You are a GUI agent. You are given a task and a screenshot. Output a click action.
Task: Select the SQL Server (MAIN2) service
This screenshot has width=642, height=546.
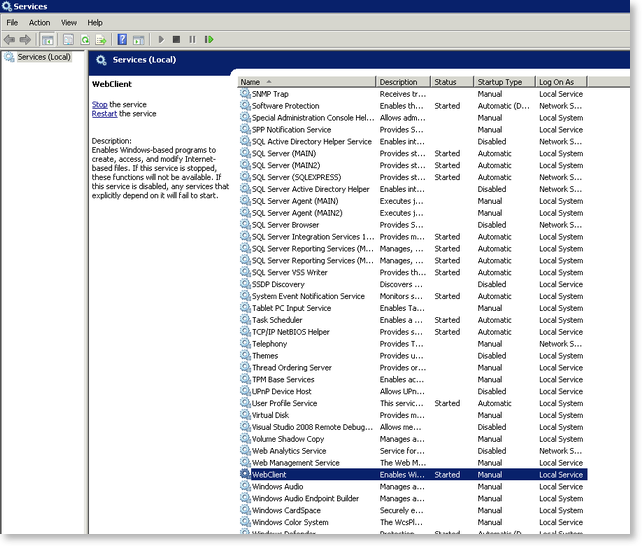(x=414, y=165)
